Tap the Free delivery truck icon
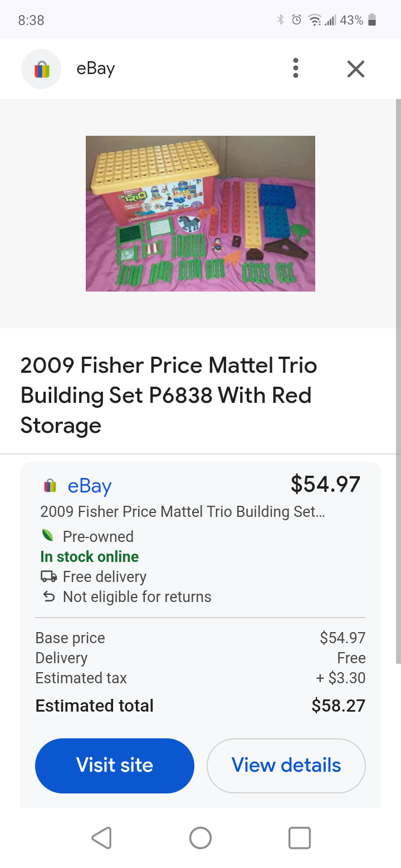The height and width of the screenshot is (868, 401). click(49, 576)
